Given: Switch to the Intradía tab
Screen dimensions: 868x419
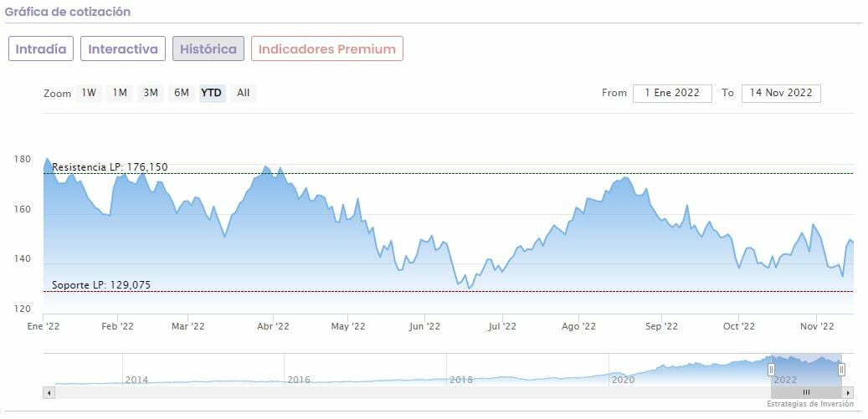Looking at the screenshot, I should [41, 49].
